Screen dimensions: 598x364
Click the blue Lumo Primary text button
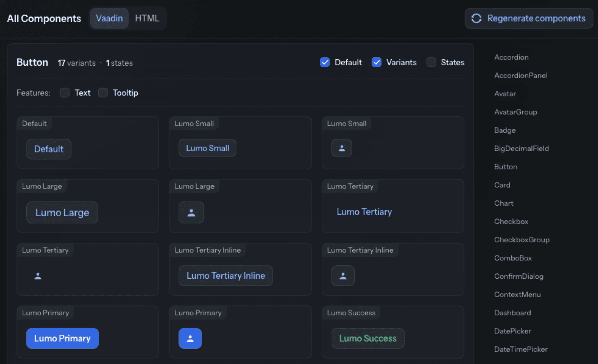(x=62, y=338)
